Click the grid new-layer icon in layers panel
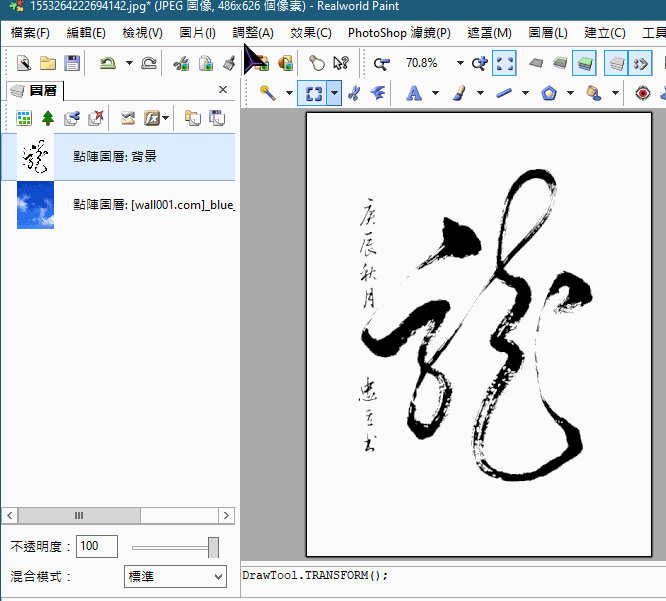Image resolution: width=666 pixels, height=601 pixels. (x=24, y=118)
